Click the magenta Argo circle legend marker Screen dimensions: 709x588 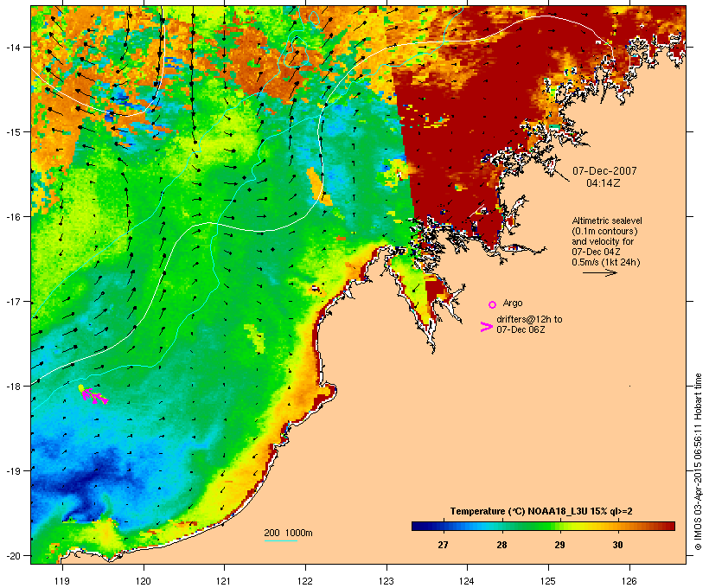coord(493,305)
